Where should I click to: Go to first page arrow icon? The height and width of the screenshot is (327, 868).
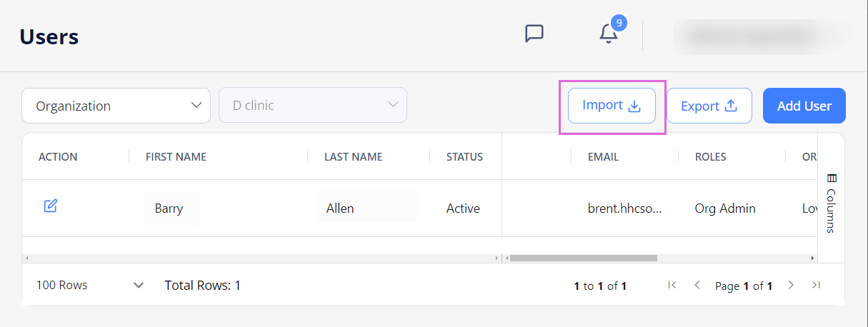pos(672,285)
